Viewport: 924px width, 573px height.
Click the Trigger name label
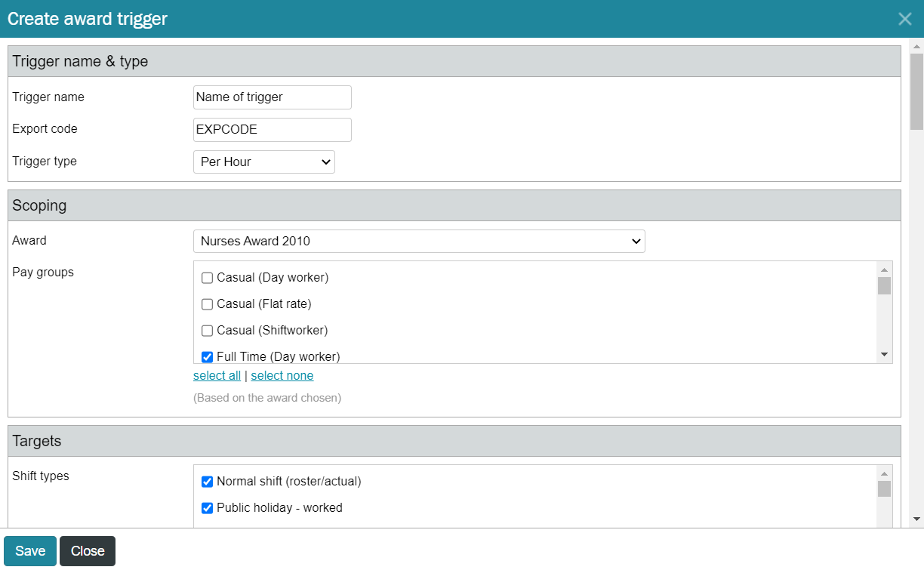tap(48, 97)
